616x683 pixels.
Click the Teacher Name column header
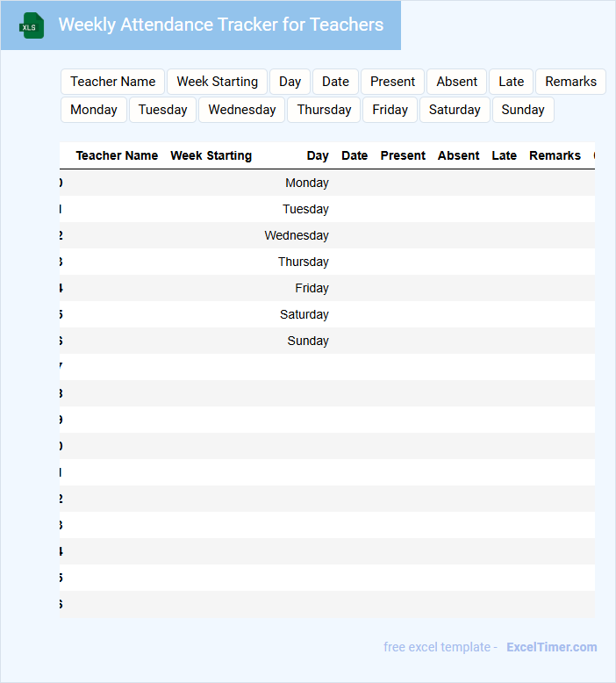117,155
